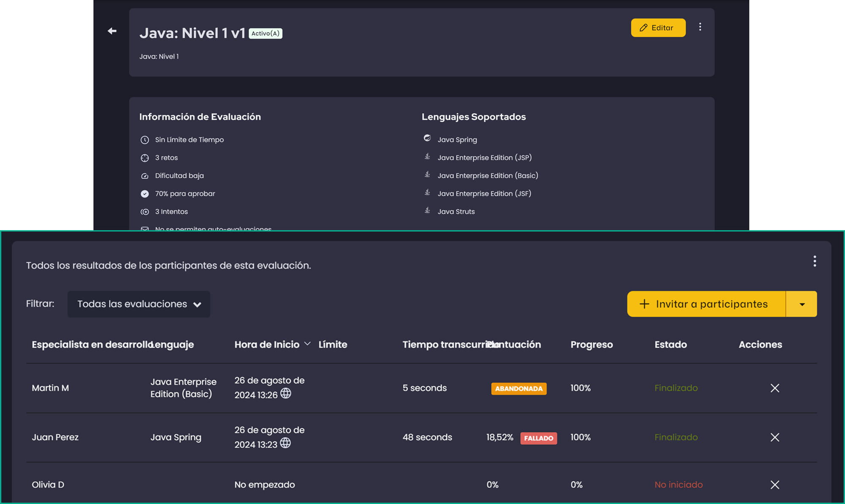
Task: Select participant Olivia D
Action: point(48,485)
